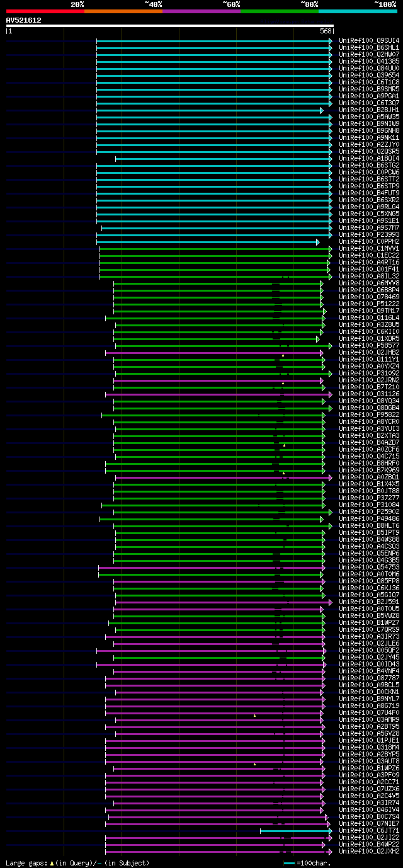Click yellow gap marker on UniRef100_Q7U4F0 row
This screenshot has width=403, height=868.
pos(254,716)
